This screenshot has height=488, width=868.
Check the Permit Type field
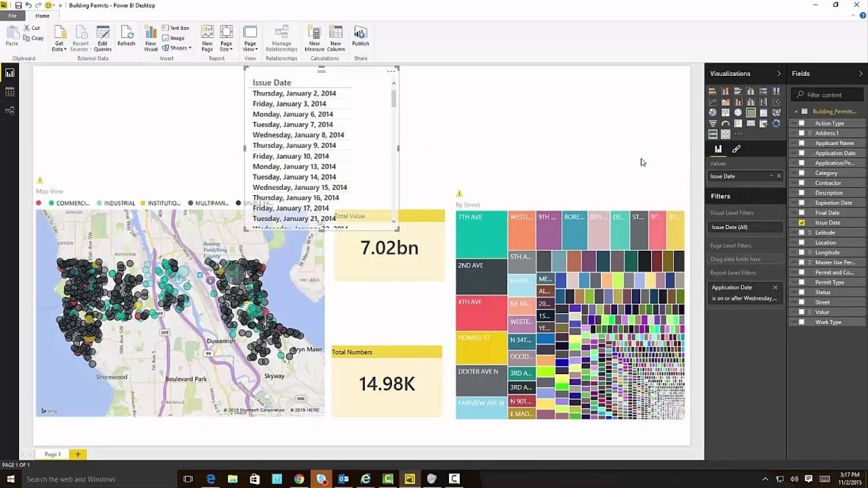[802, 282]
